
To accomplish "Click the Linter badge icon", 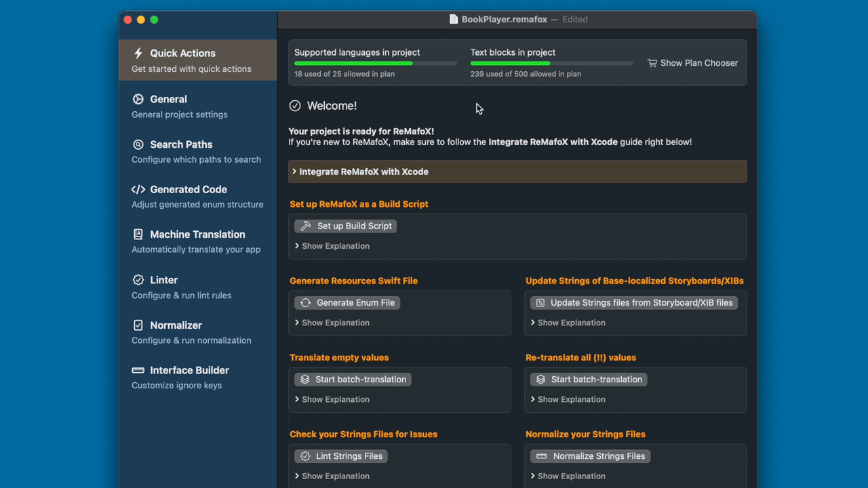I will tap(138, 280).
